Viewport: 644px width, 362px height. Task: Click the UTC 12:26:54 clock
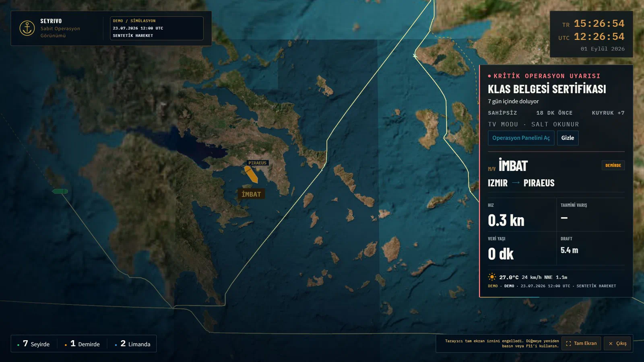pyautogui.click(x=591, y=37)
